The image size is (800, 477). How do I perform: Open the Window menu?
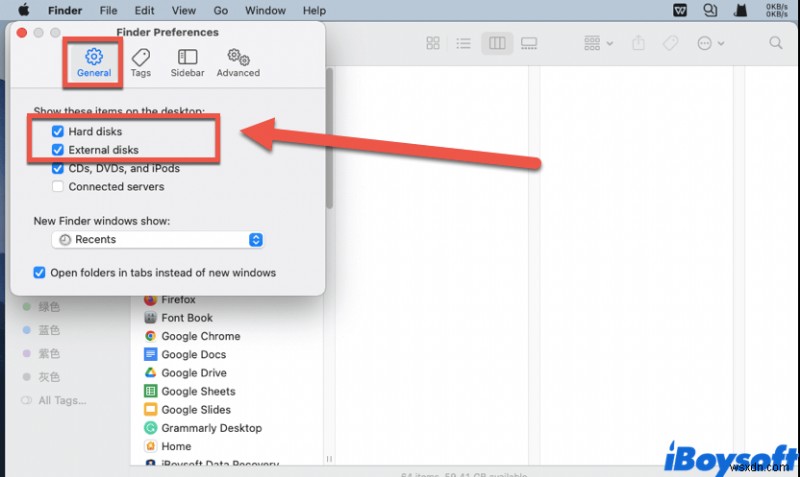tap(265, 10)
